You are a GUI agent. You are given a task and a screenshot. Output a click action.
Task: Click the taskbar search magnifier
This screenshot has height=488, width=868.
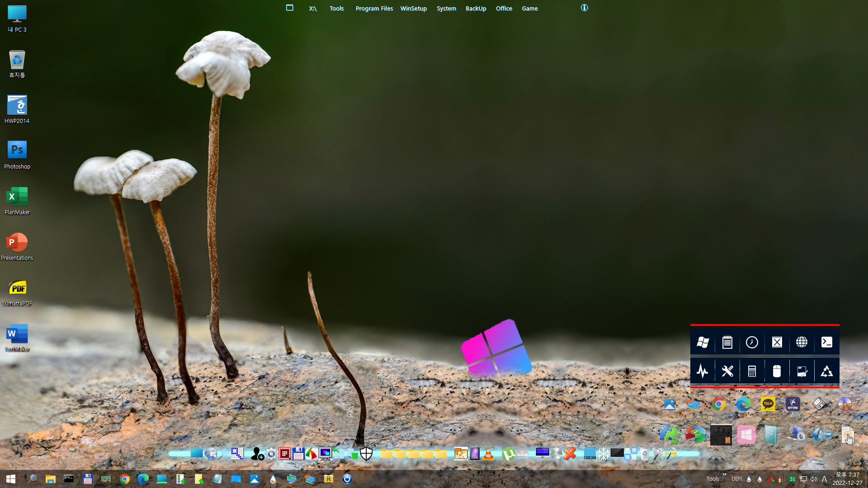pos(32,479)
